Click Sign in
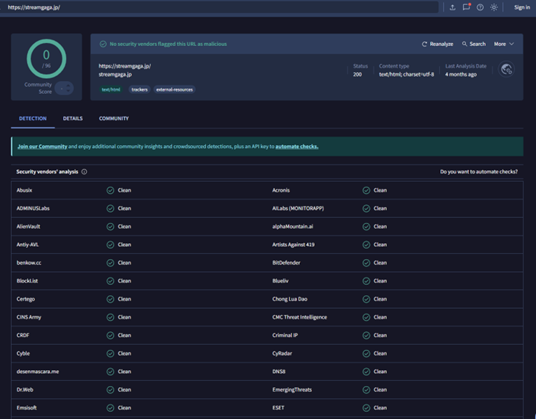The height and width of the screenshot is (419, 536). pyautogui.click(x=522, y=7)
